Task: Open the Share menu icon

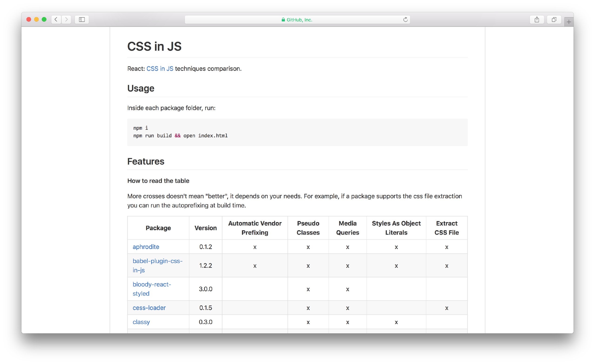Action: [537, 19]
